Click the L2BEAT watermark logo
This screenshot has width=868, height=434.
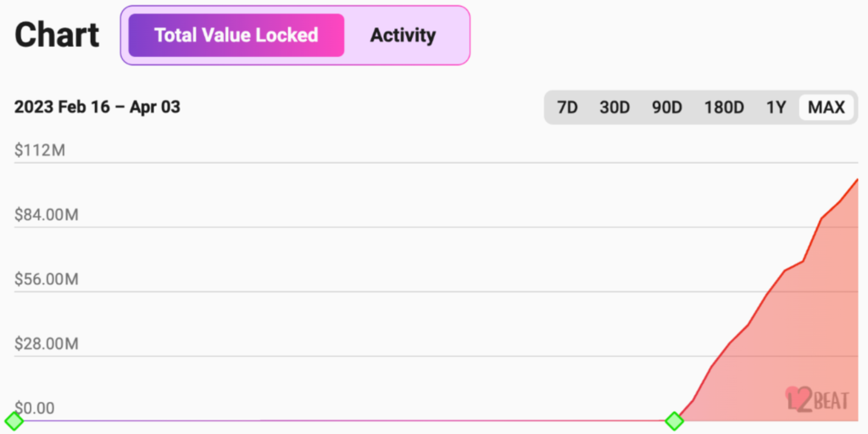click(816, 398)
